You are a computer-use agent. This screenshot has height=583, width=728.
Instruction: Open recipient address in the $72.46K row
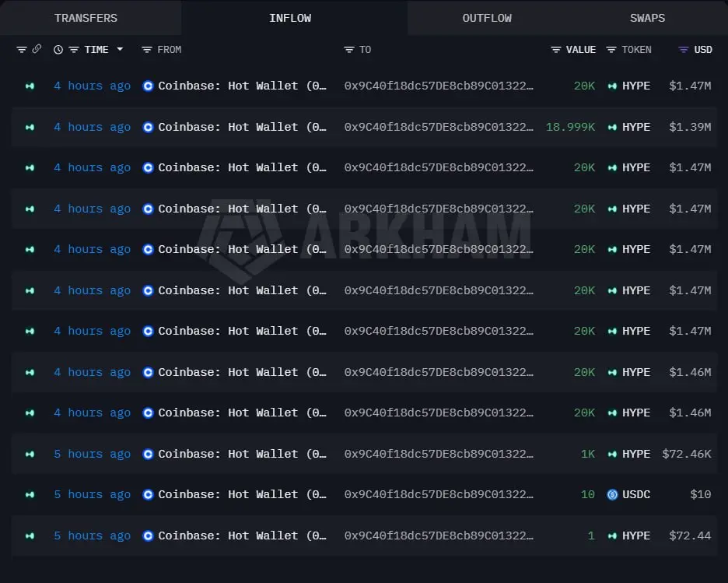point(439,454)
